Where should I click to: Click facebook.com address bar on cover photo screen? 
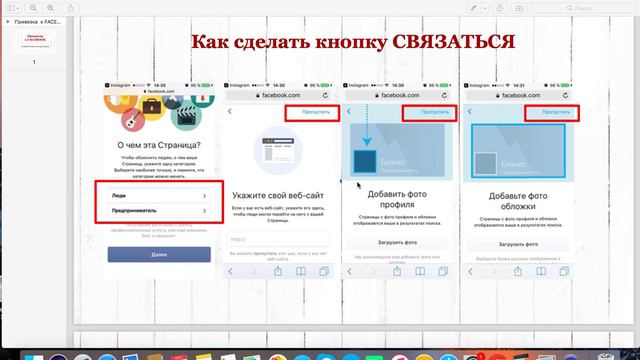(x=518, y=95)
